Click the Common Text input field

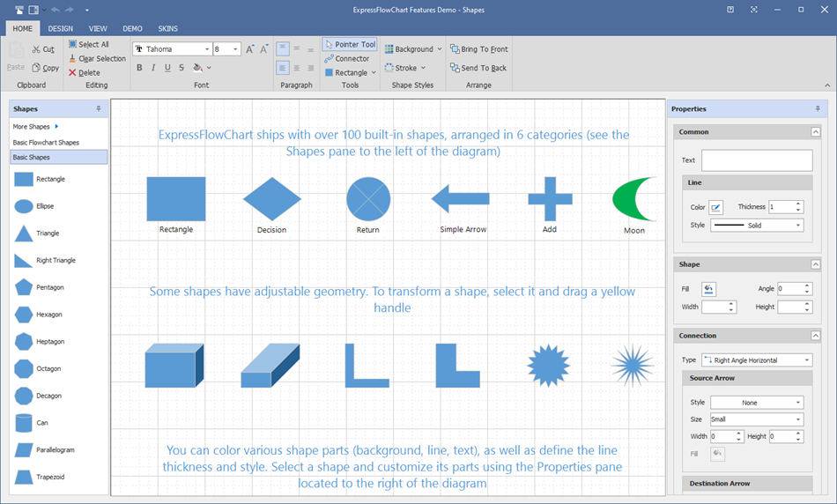pos(756,160)
